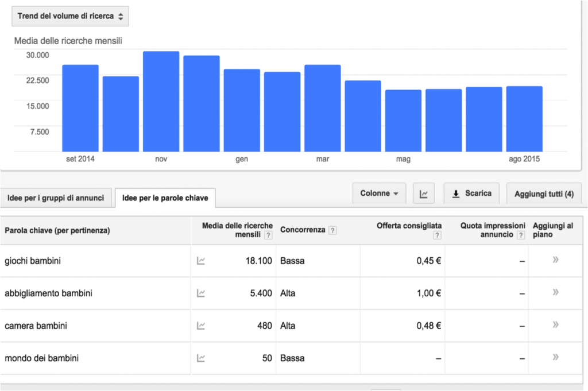Click the set 2014 bar in chart

80,109
